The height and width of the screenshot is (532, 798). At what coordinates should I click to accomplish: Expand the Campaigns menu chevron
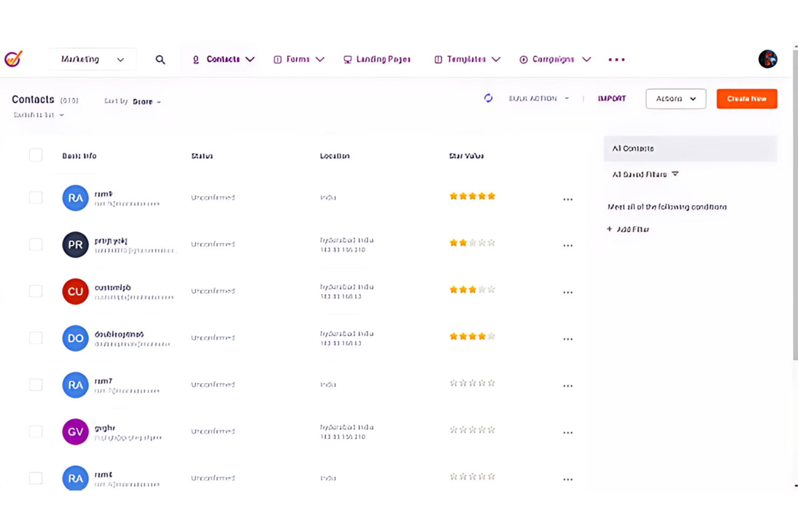[x=587, y=59]
